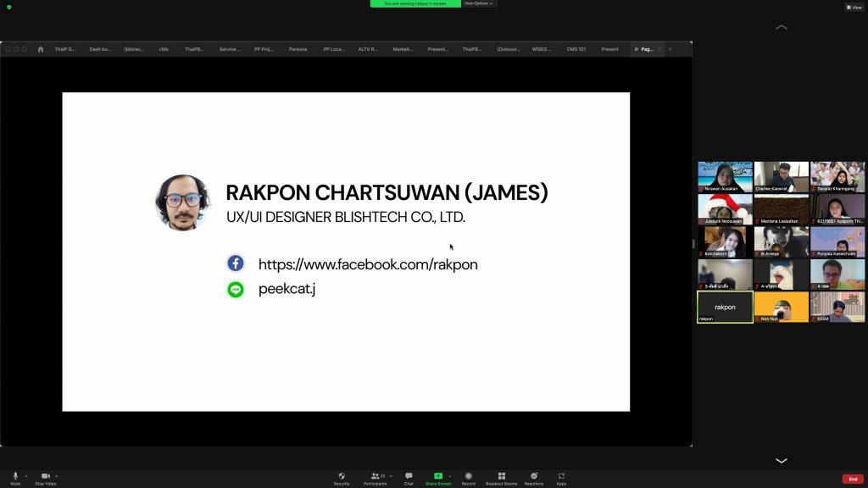Expand the arrow next to Participants
This screenshot has height=488, width=868.
pos(391,476)
